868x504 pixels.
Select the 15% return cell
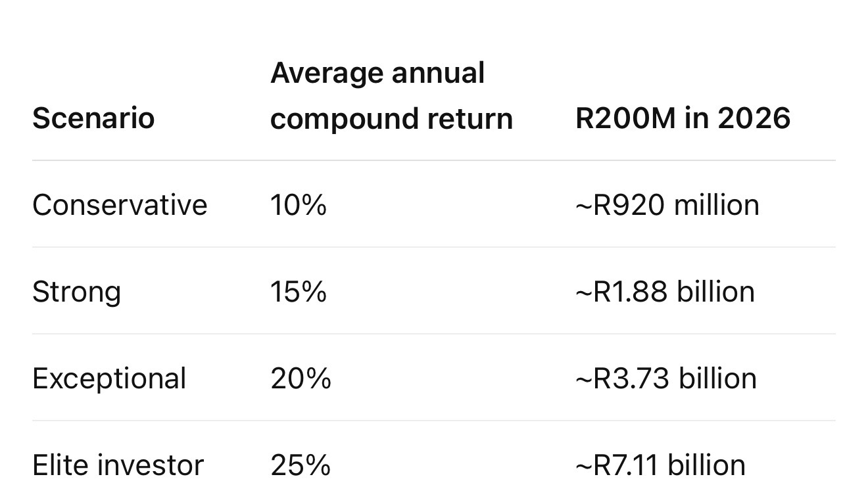(299, 291)
